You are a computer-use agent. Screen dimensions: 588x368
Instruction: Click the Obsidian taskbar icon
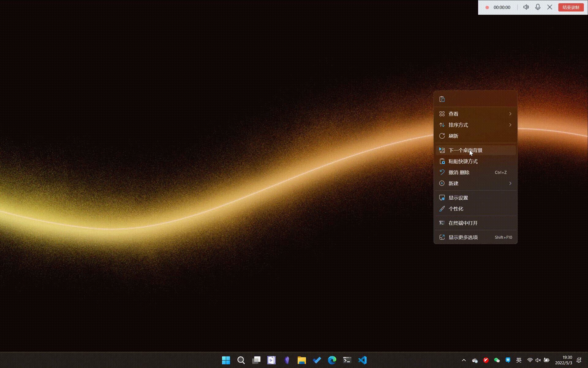click(287, 360)
